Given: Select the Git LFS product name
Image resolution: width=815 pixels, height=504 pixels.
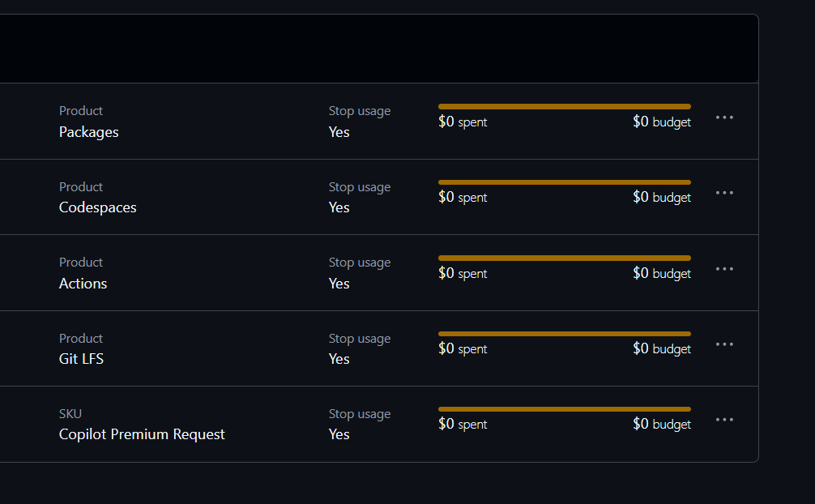Looking at the screenshot, I should [81, 359].
